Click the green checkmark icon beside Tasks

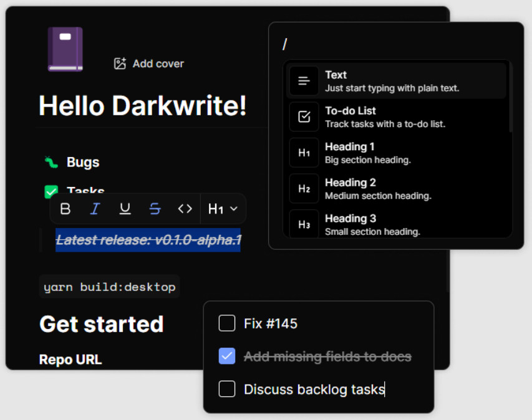pos(51,191)
